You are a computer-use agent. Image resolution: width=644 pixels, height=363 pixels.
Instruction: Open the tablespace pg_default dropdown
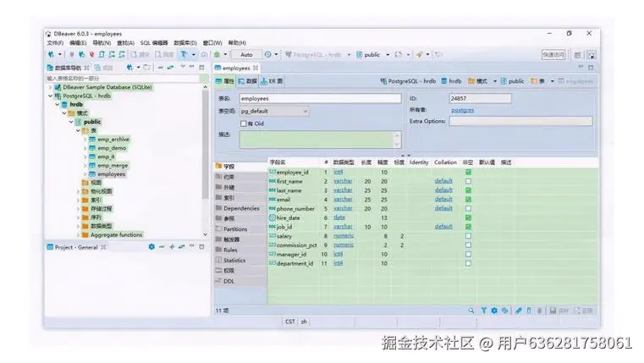click(274, 112)
